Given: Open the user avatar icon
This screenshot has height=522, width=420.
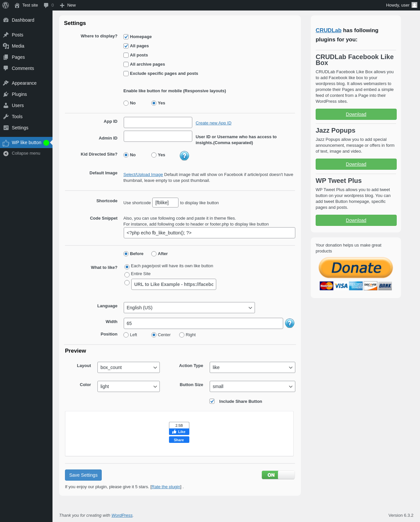Looking at the screenshot, I should (414, 5).
